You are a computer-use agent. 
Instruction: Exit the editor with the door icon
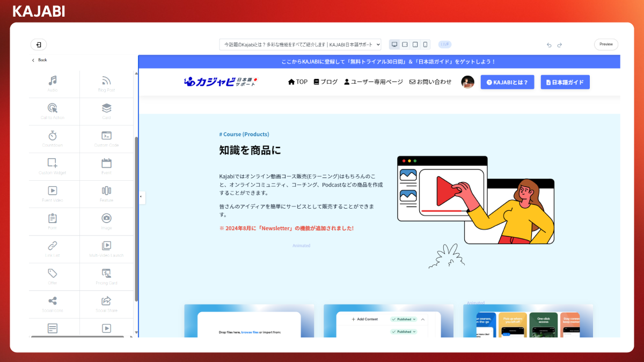(39, 45)
